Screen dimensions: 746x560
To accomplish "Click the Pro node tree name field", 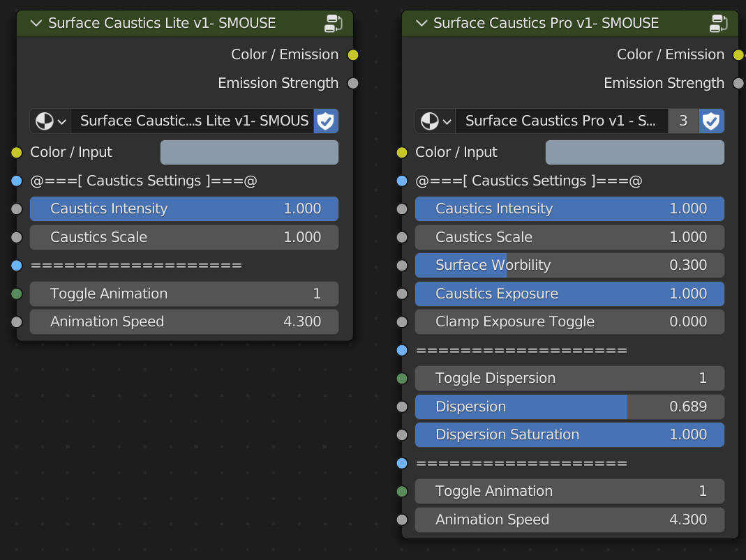I will pyautogui.click(x=561, y=121).
